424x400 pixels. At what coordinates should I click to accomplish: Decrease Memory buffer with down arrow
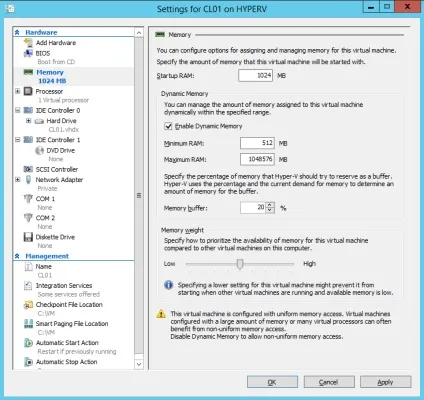coord(270,210)
